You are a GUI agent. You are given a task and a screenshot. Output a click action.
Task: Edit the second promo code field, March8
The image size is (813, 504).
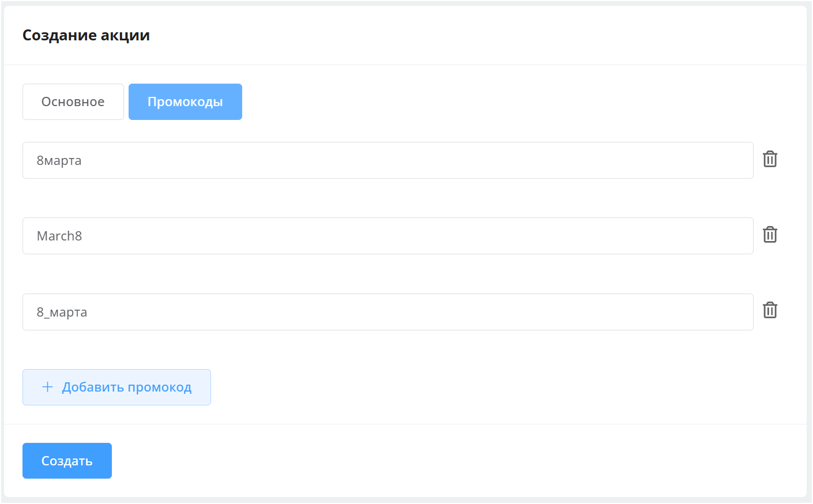point(387,236)
